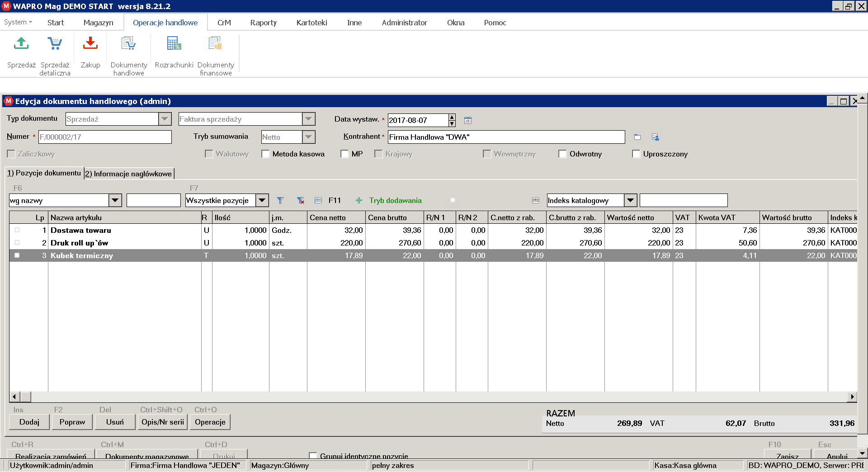Select the Dostawa towaru row
Screen dimensions: 868x472
[x=433, y=230]
